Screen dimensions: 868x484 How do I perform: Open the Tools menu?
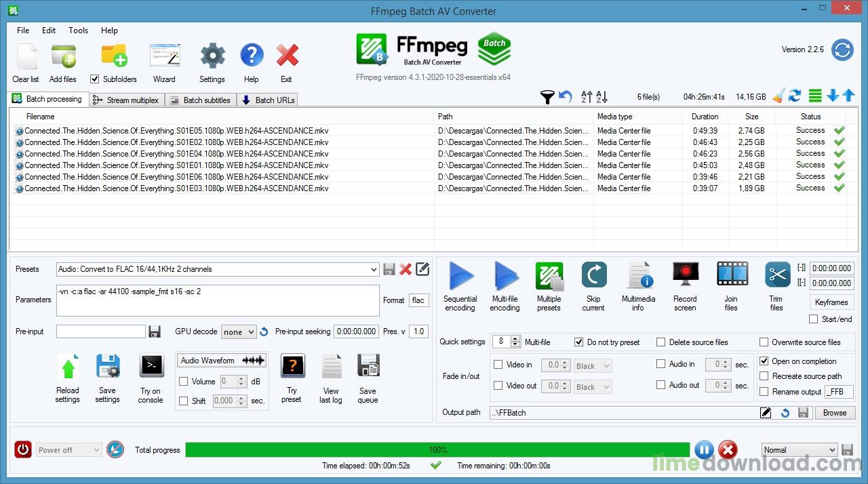[78, 31]
